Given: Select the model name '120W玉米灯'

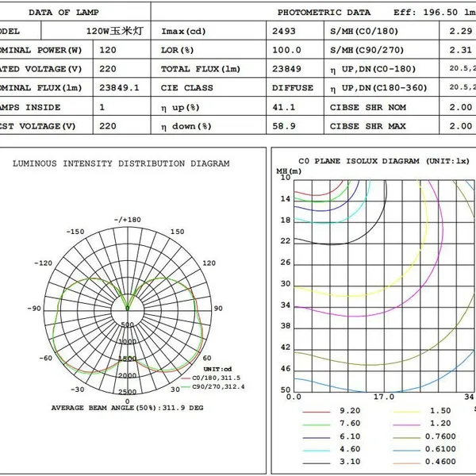Looking at the screenshot, I should point(115,31).
